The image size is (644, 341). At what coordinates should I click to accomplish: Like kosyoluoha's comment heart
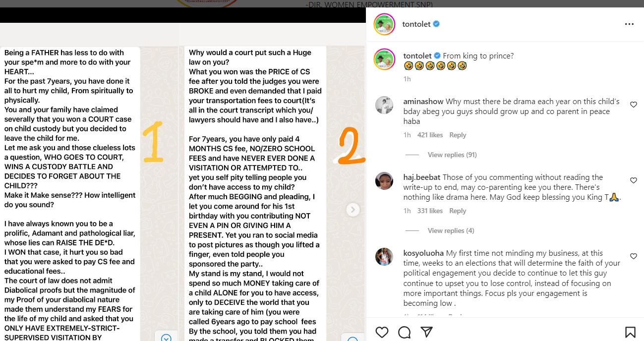(633, 256)
